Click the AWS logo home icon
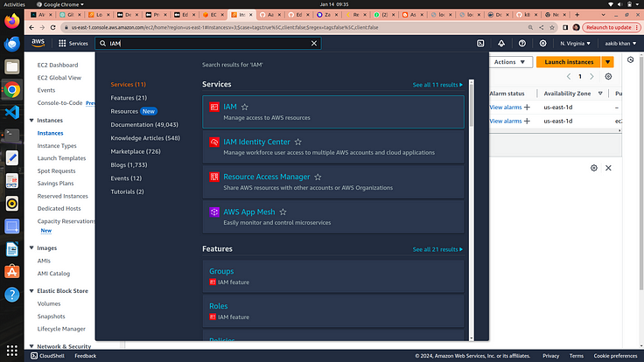The image size is (644, 362). pos(38,43)
